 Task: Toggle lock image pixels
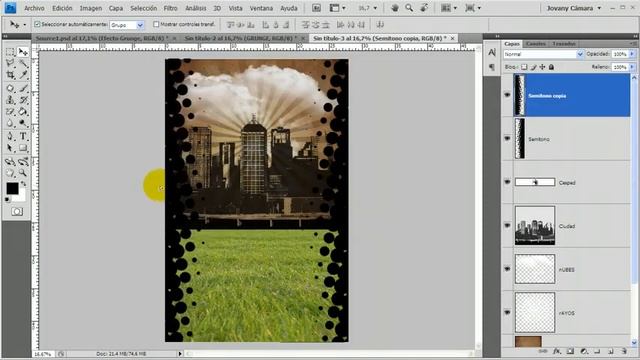[x=533, y=67]
